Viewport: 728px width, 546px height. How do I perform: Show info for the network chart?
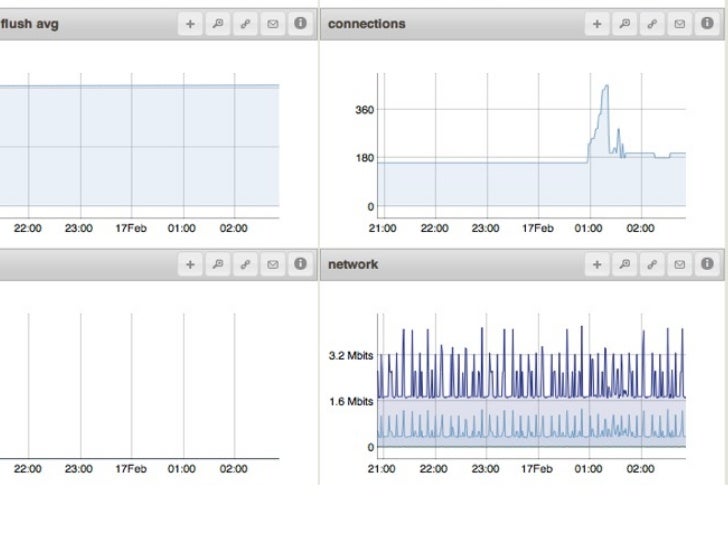click(x=707, y=264)
